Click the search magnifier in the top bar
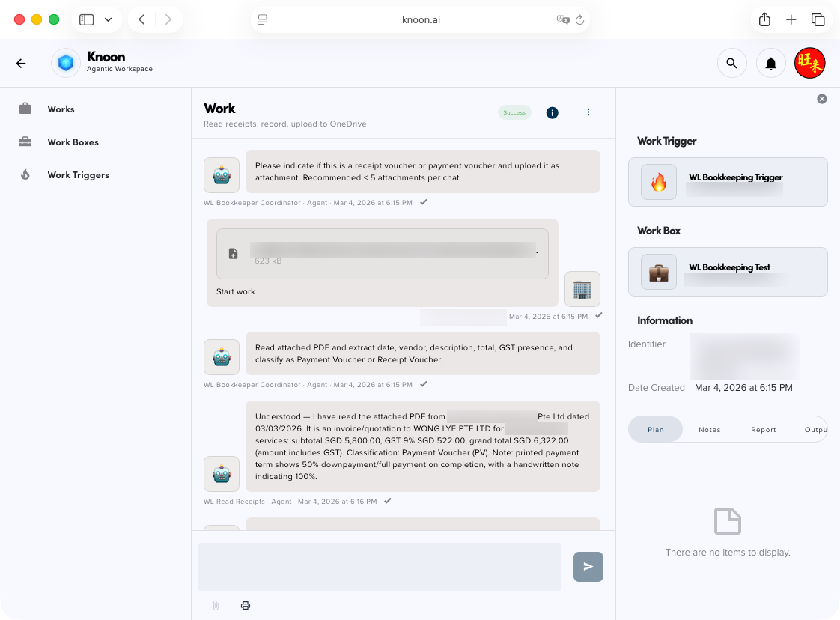The width and height of the screenshot is (840, 620). tap(732, 63)
